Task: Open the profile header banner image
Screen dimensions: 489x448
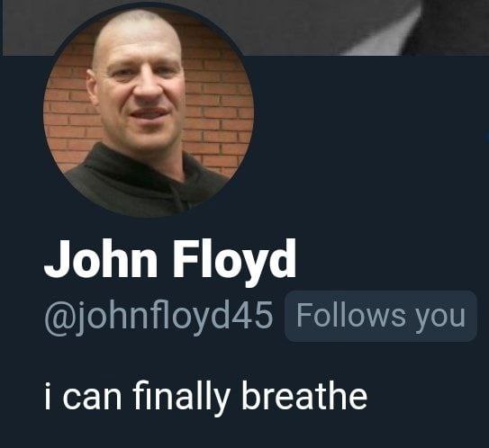Action: point(343,25)
